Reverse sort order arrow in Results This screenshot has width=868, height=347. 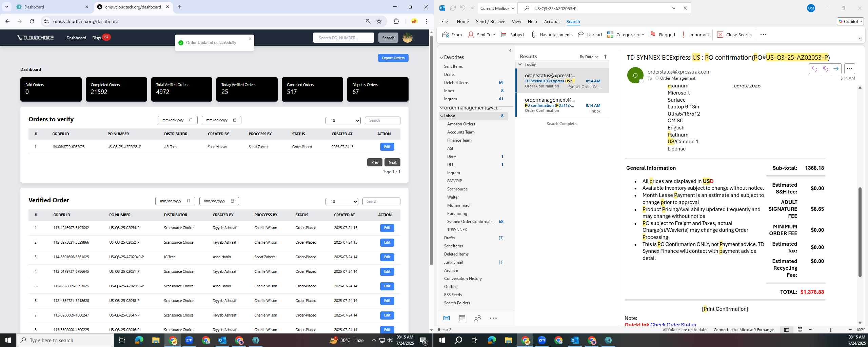605,57
